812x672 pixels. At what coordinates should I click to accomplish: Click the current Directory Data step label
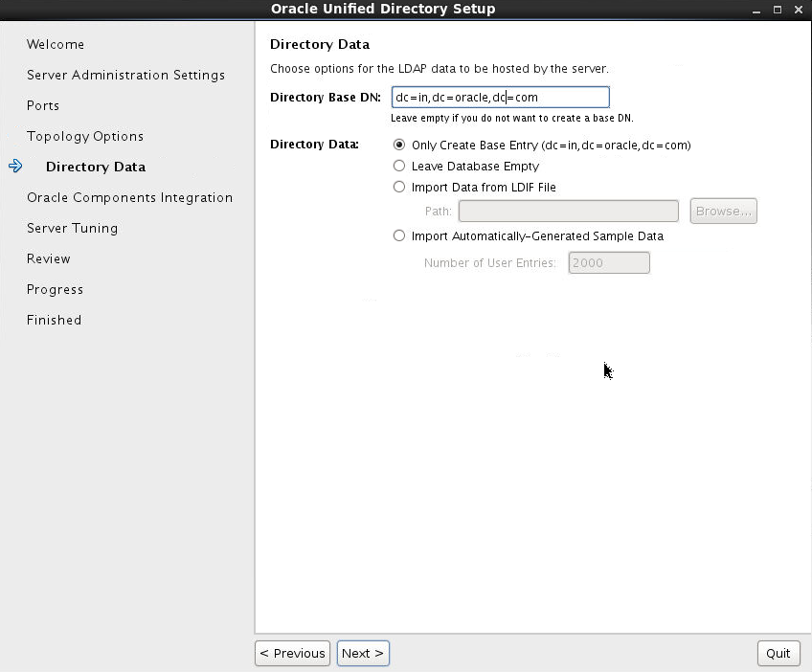96,167
